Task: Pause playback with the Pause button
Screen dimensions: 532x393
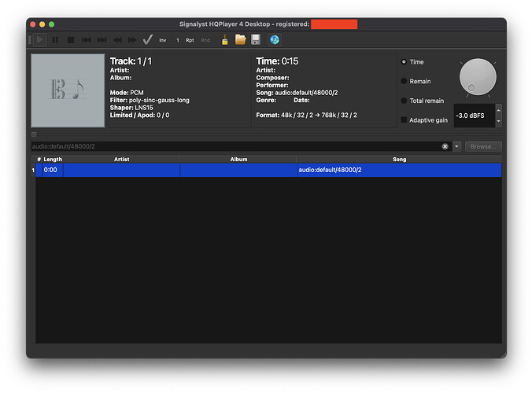Action: pos(55,40)
